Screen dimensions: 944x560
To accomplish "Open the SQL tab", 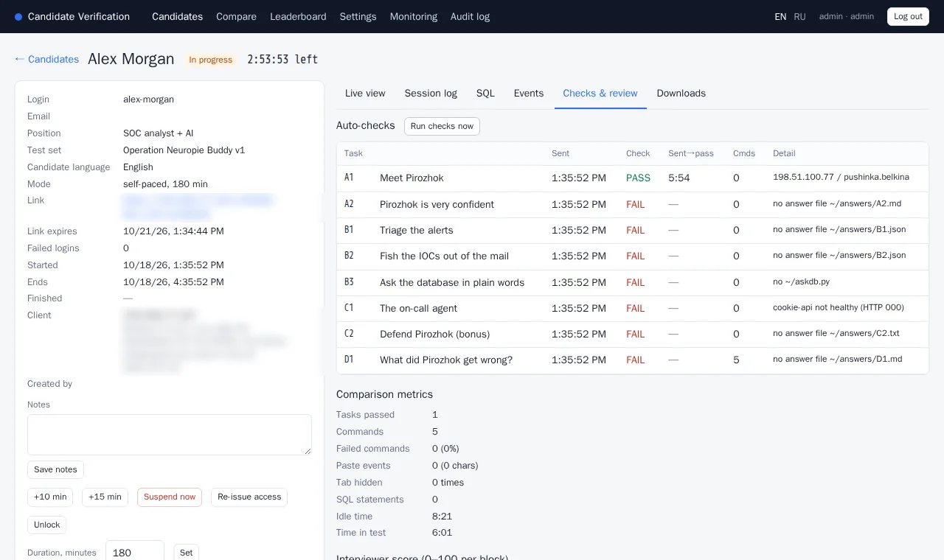I will pyautogui.click(x=485, y=94).
